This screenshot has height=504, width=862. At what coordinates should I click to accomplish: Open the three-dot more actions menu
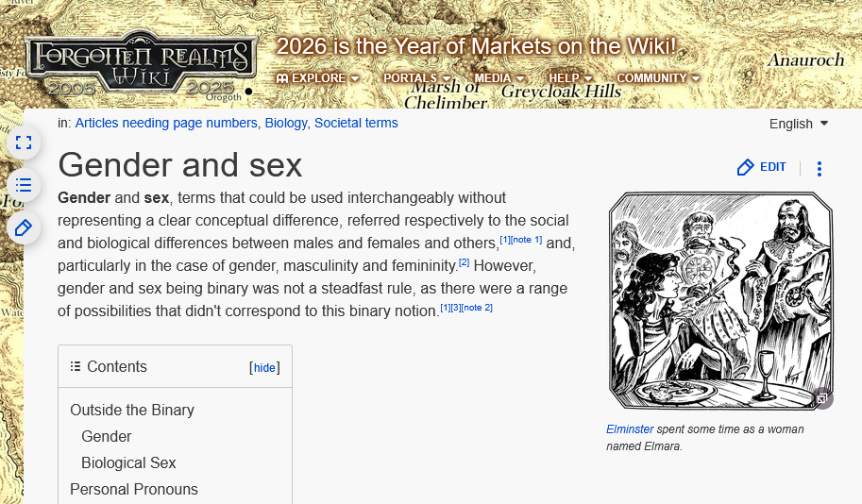coord(819,168)
